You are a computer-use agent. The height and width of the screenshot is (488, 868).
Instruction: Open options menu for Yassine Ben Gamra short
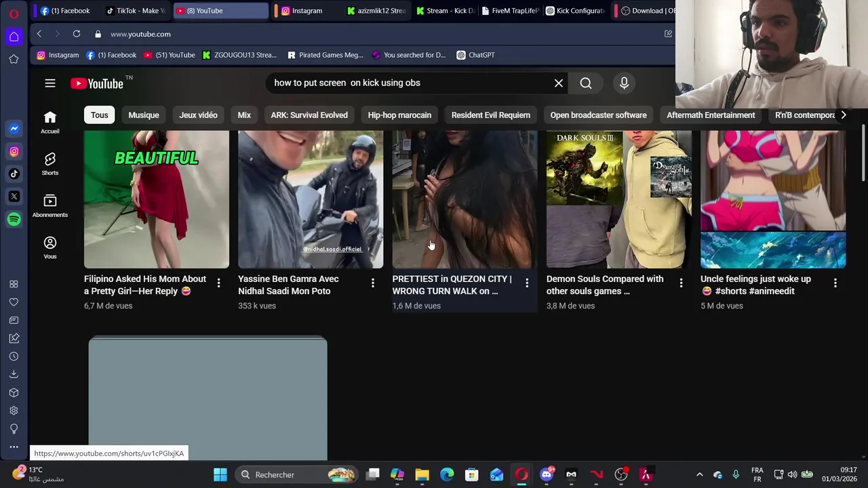(x=372, y=283)
